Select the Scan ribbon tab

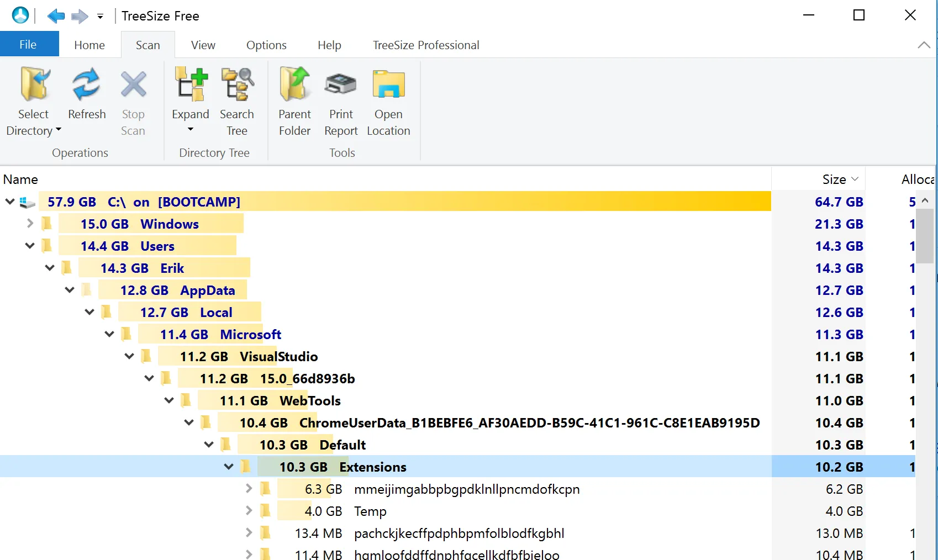click(x=148, y=45)
